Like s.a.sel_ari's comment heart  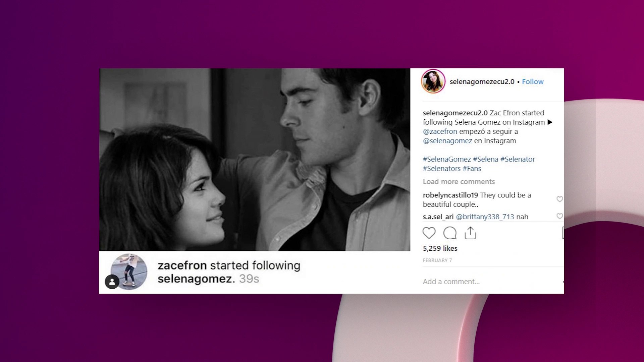pos(559,216)
